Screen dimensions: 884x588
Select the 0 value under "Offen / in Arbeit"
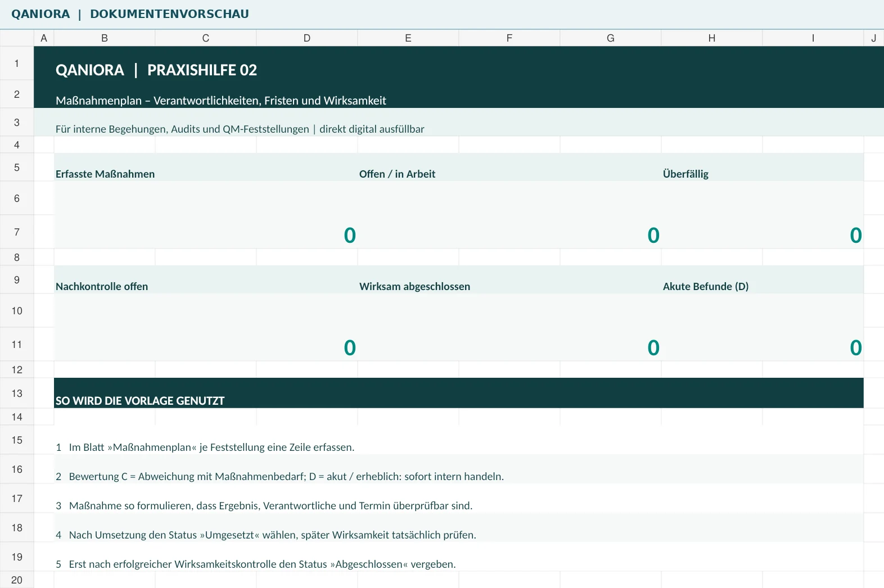[653, 235]
